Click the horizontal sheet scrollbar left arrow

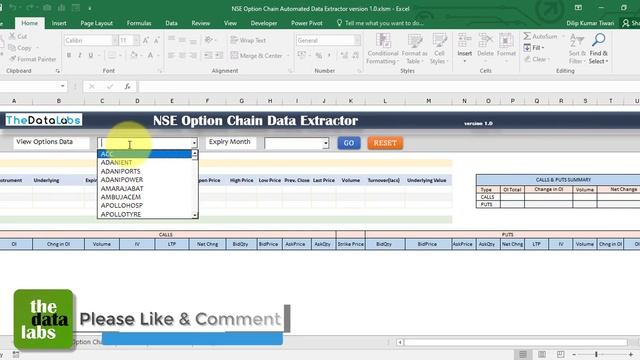(x=400, y=342)
